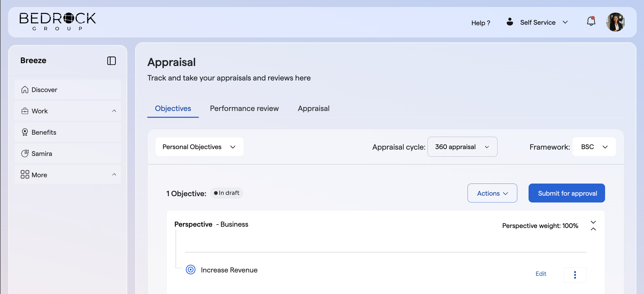Open Benefits in the sidebar

coord(68,132)
